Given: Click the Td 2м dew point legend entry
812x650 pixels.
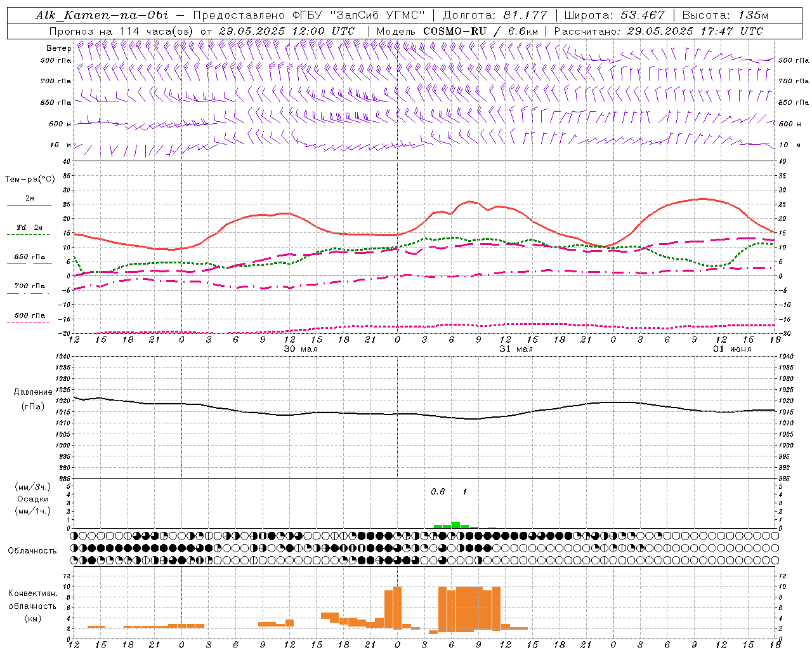Looking at the screenshot, I should (x=29, y=227).
